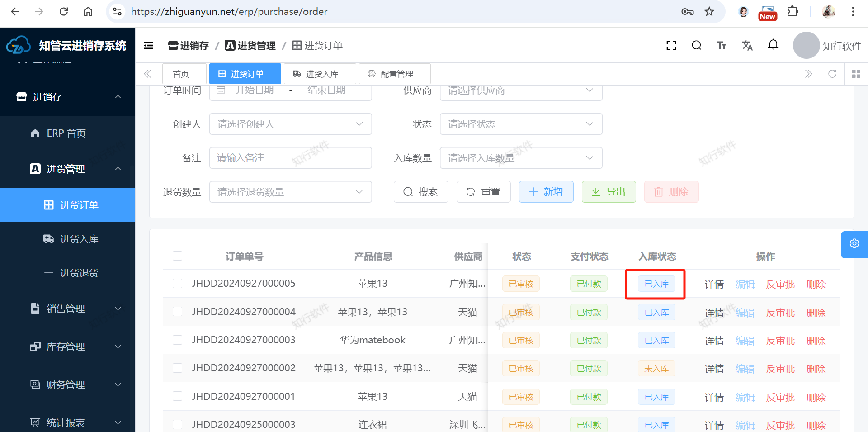The image size is (868, 432).
Task: Refresh the current tab with the reload icon
Action: tap(832, 74)
